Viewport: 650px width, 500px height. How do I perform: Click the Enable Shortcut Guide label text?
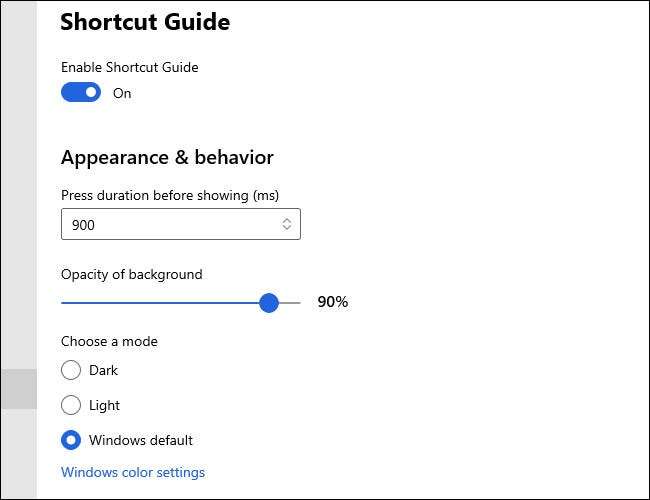coord(129,67)
